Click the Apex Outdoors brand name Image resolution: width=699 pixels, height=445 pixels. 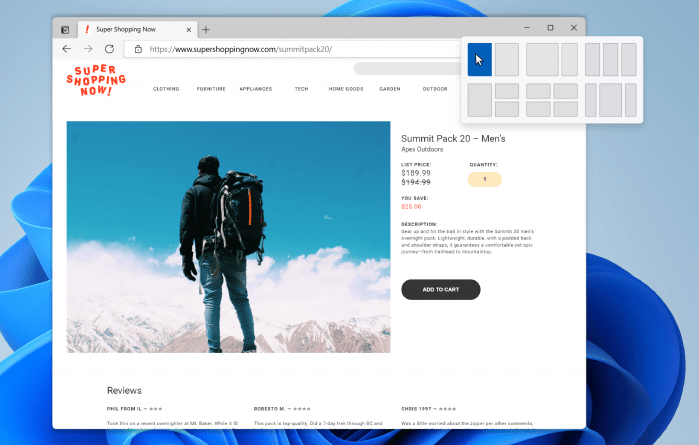[x=422, y=149]
